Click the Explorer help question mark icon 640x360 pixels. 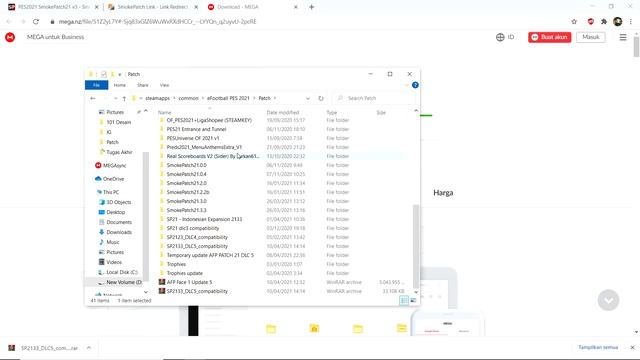(415, 85)
